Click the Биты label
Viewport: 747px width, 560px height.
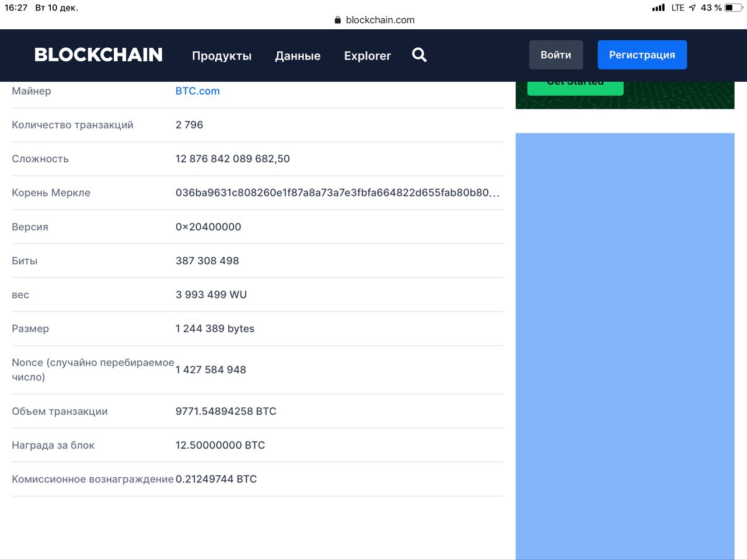[x=25, y=261]
